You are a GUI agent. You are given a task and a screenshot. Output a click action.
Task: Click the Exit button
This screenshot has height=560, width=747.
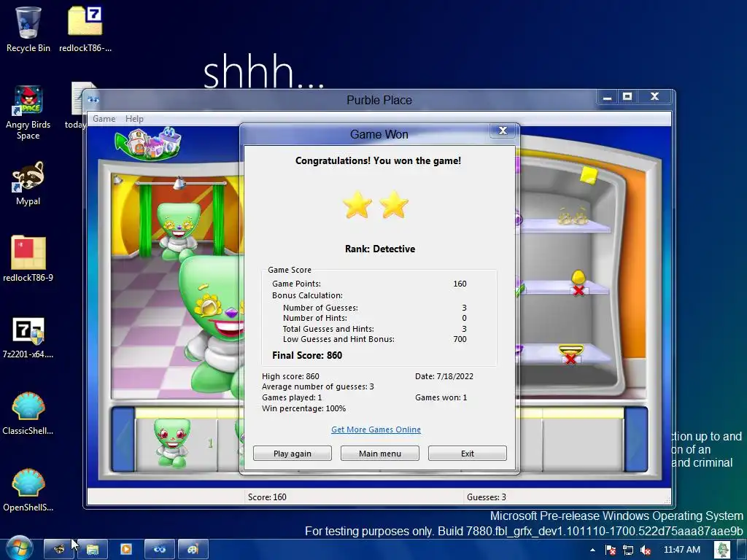coord(468,454)
